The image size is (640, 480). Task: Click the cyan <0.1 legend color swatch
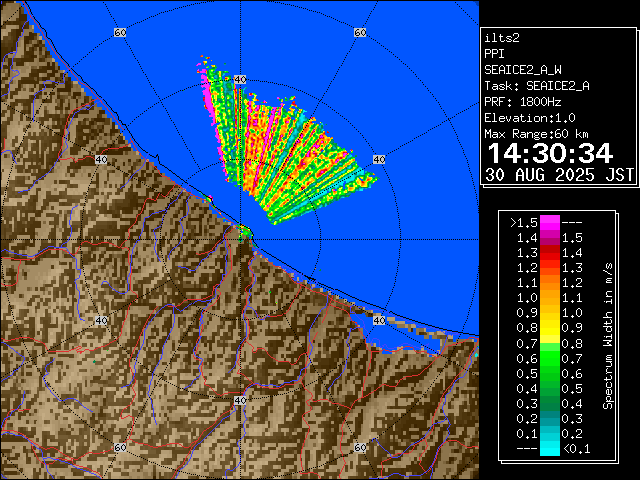[x=549, y=449]
